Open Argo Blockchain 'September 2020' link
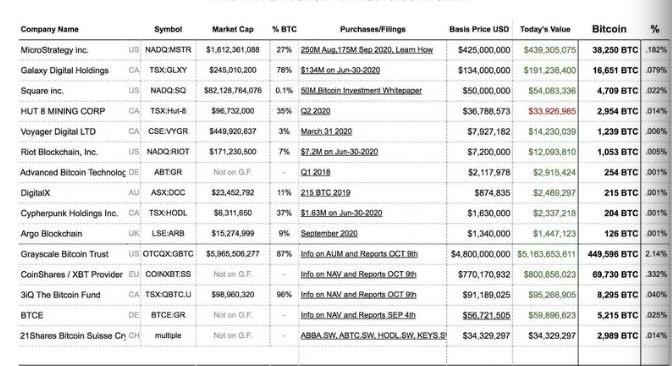The height and width of the screenshot is (366, 672). [329, 234]
